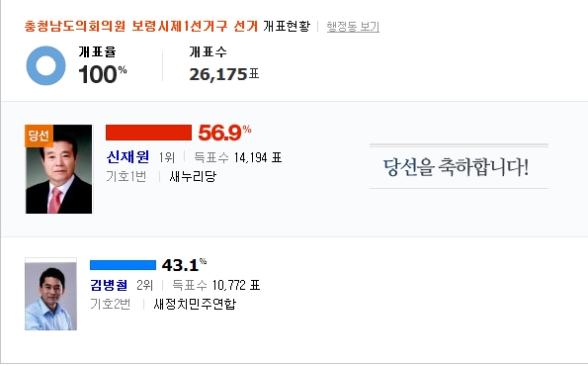588x366 pixels.
Task: Select the blue 43.1% vote bar
Action: (x=123, y=265)
